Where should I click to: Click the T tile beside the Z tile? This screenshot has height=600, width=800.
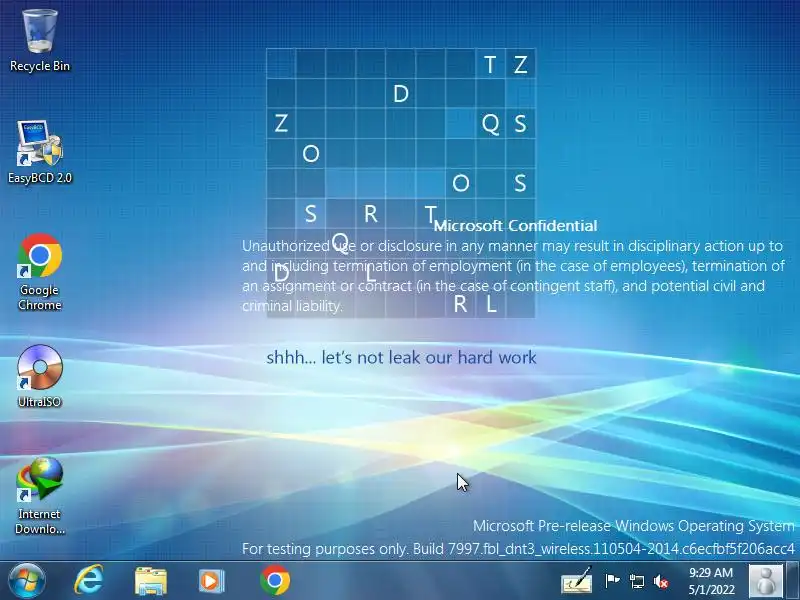[x=490, y=64]
